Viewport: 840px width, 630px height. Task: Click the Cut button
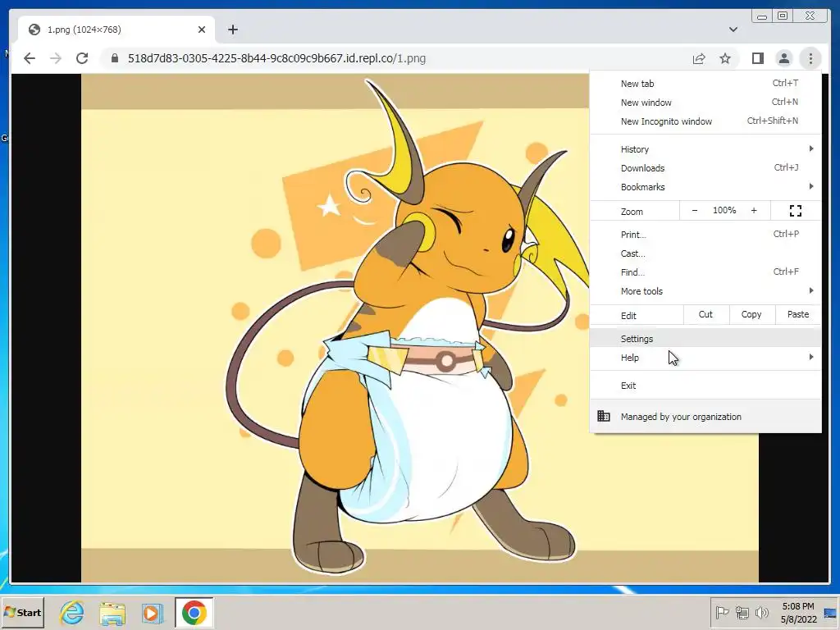coord(706,315)
